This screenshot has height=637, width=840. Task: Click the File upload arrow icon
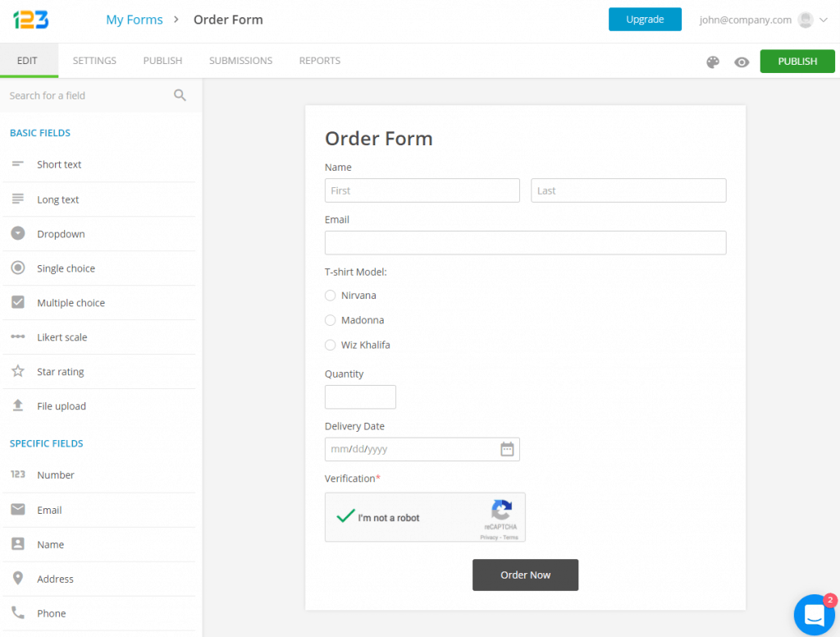18,406
